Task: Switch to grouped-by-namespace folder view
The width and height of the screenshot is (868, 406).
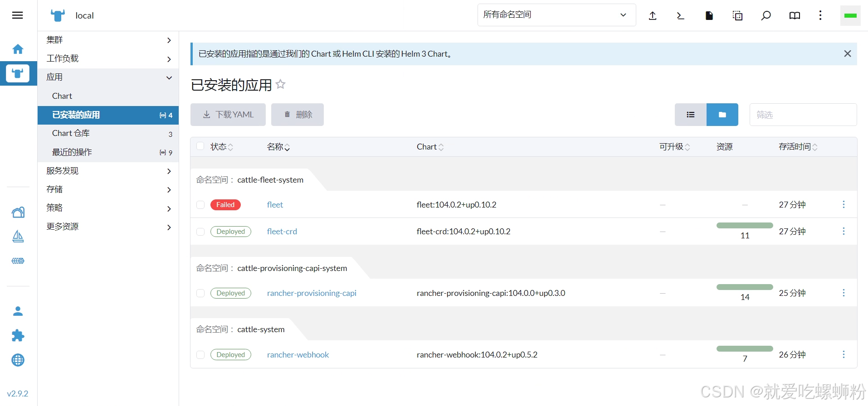Action: click(x=722, y=115)
